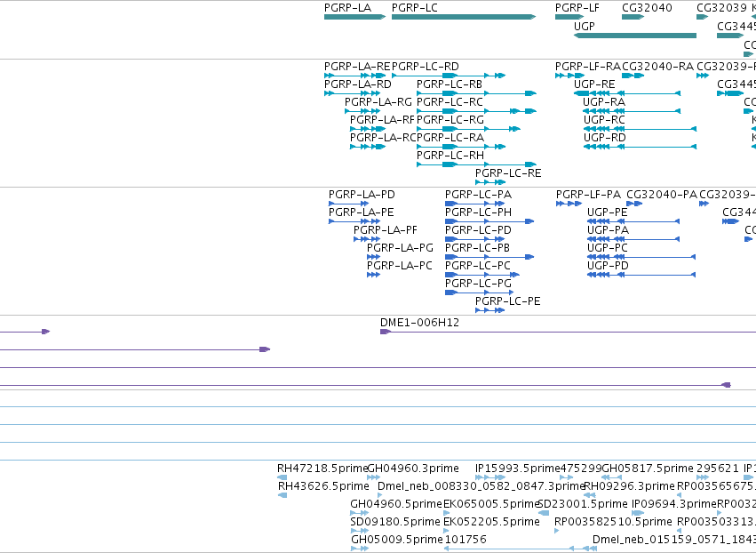Select feature labeled 295621
Screen dimensions: 756x553
coord(718,469)
